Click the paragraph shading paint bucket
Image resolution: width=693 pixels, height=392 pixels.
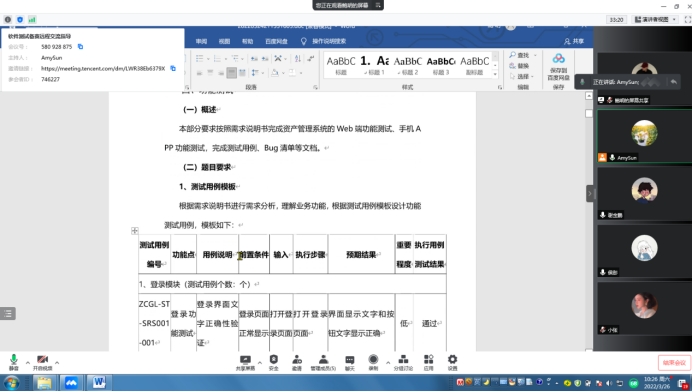(275, 72)
